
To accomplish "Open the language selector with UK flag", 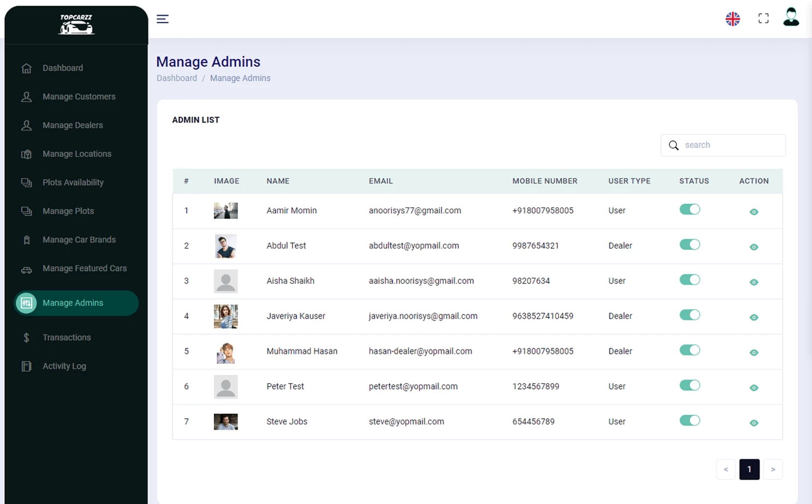I will (x=732, y=18).
